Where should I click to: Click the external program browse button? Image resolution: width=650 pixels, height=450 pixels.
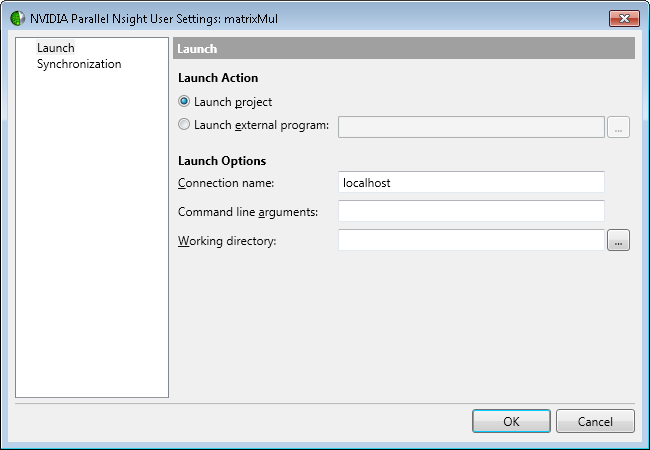coord(619,126)
